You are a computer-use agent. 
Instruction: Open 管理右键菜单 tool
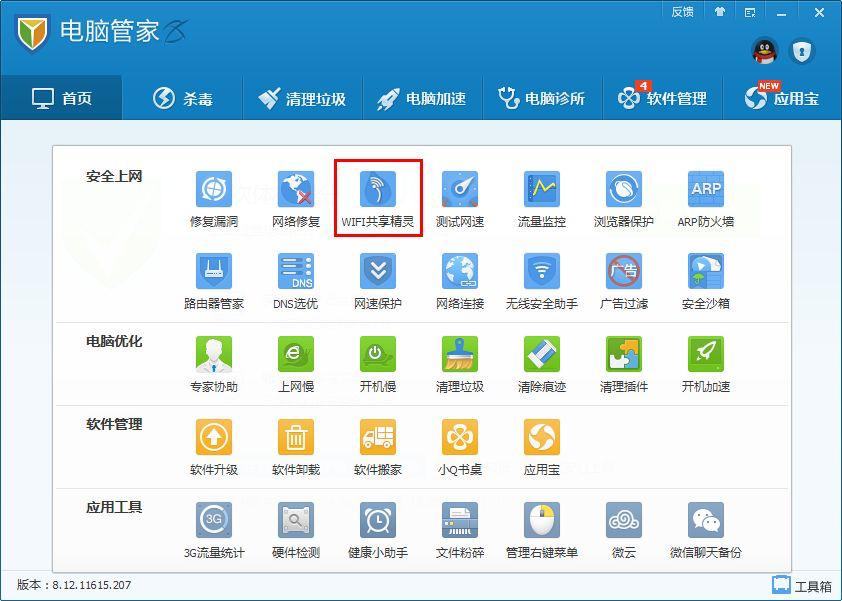click(x=542, y=530)
